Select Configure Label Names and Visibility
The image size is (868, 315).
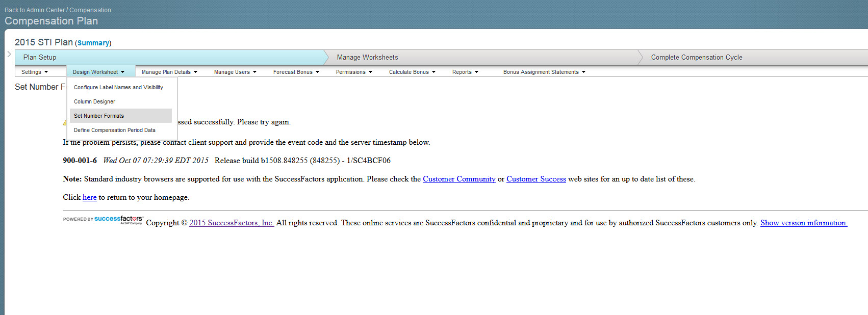coord(121,87)
